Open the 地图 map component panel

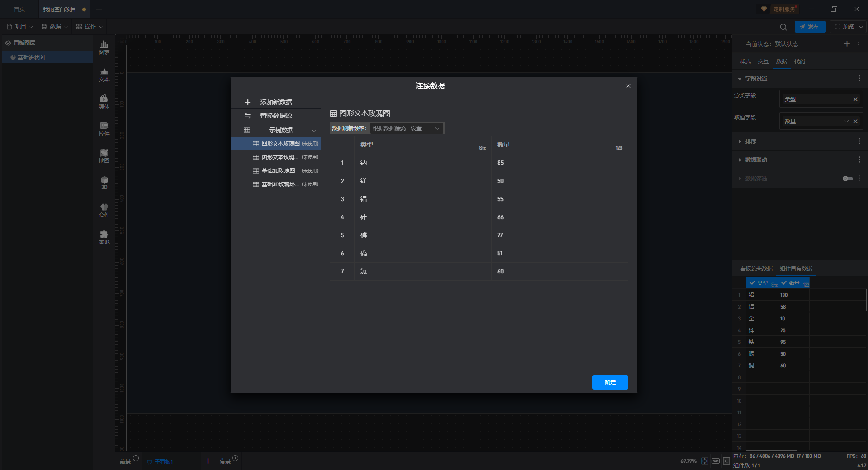(x=104, y=156)
